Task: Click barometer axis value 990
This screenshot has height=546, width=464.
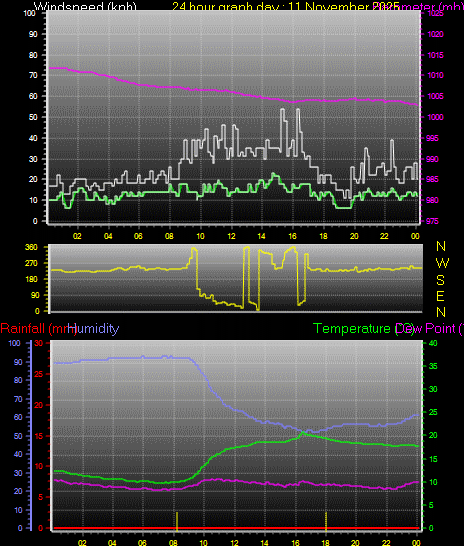Action: point(433,159)
